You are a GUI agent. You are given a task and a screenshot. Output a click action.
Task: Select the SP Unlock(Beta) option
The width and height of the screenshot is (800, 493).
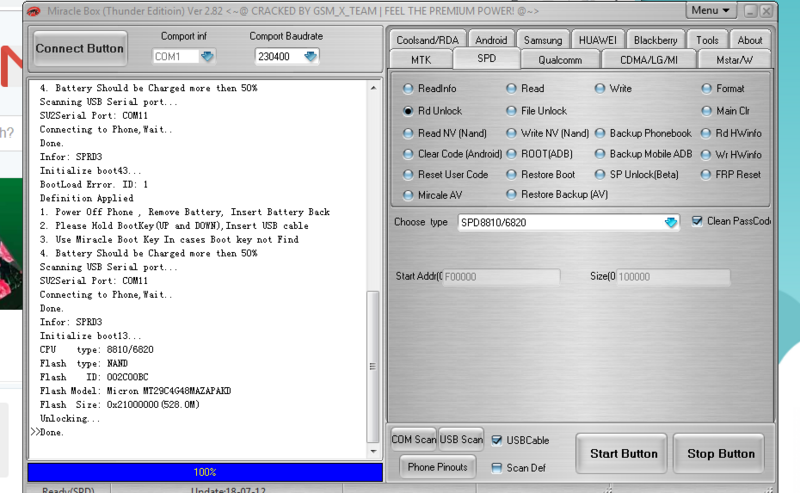(637, 175)
